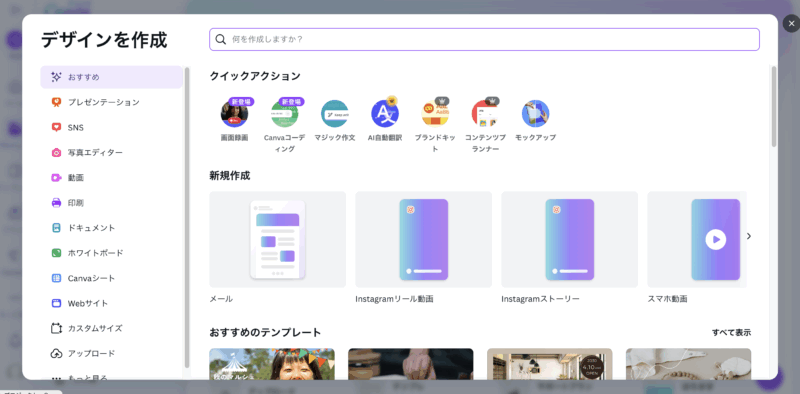Screen dimensions: 800x394
Task: Click the magnifier icon in search bar
Action: point(220,39)
